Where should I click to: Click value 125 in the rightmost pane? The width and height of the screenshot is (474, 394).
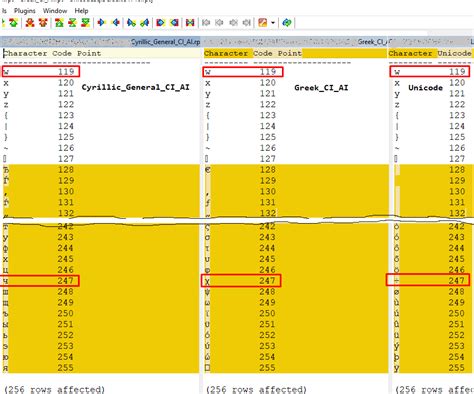point(457,137)
